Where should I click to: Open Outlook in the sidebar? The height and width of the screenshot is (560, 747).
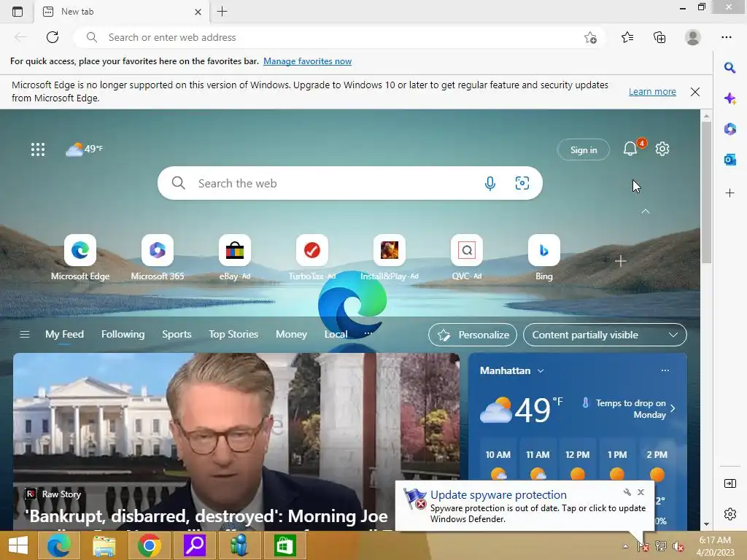729,160
